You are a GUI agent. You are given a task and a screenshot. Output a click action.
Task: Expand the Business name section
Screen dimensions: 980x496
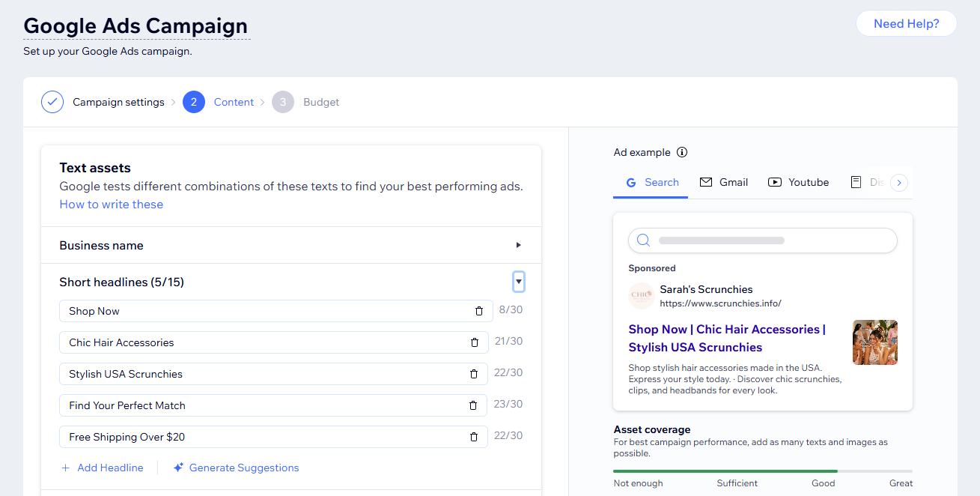click(x=518, y=245)
